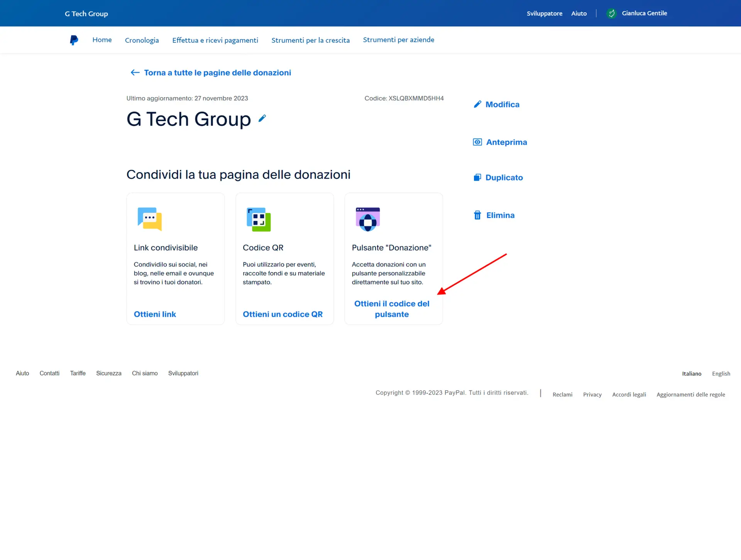Open footer Sviluppatori link
This screenshot has height=560, width=741.
[183, 373]
